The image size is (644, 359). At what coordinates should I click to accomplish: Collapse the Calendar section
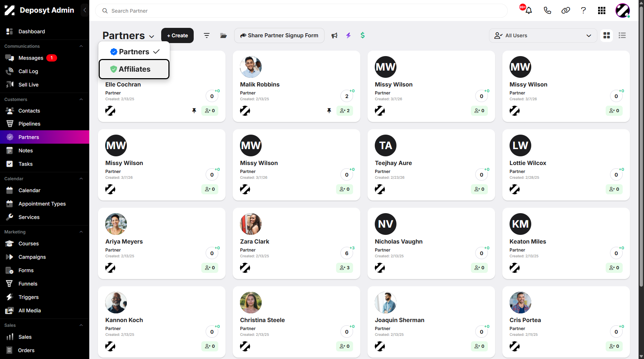[81, 179]
